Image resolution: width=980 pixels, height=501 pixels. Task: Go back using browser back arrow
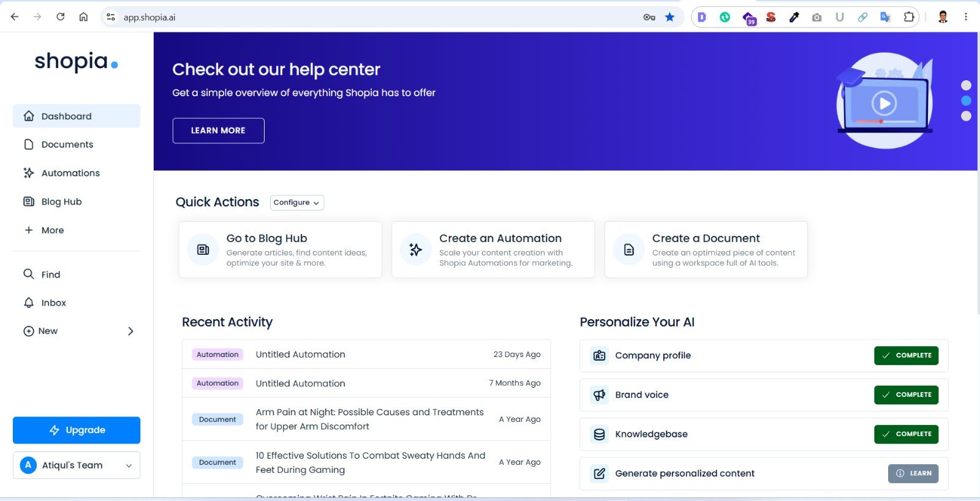click(15, 17)
